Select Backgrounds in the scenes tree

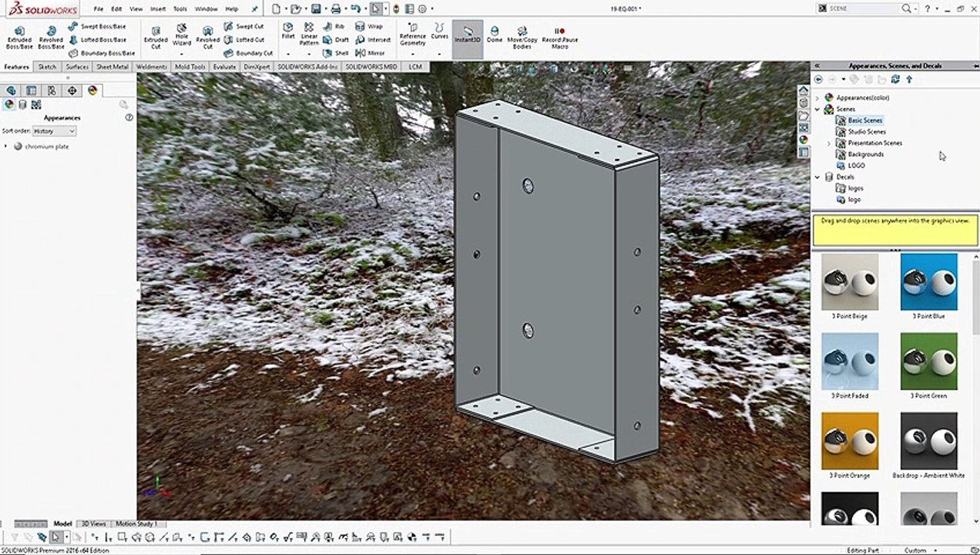click(x=866, y=154)
